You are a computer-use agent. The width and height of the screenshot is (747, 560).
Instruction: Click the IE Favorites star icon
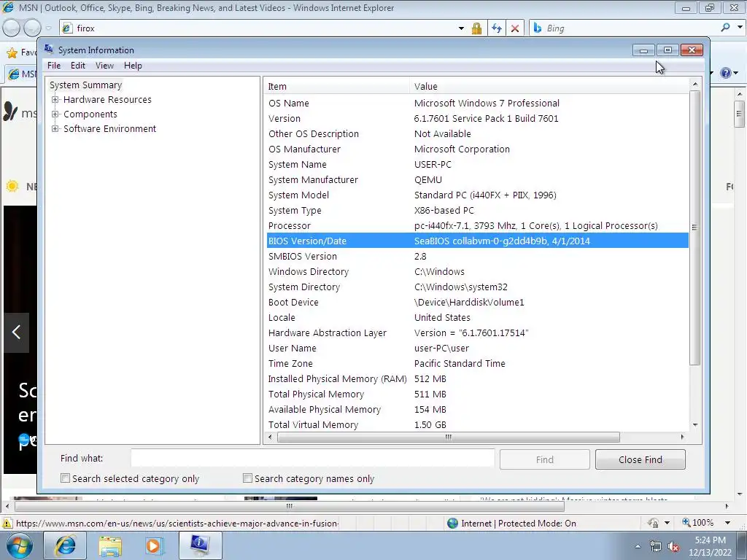point(12,52)
